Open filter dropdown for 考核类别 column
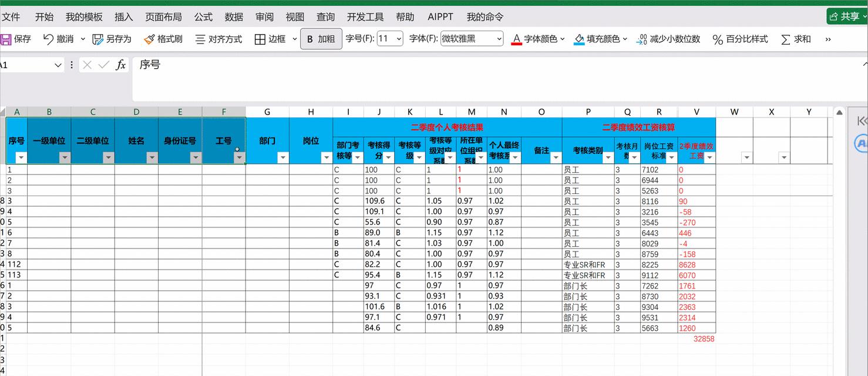The image size is (868, 376). [x=608, y=157]
